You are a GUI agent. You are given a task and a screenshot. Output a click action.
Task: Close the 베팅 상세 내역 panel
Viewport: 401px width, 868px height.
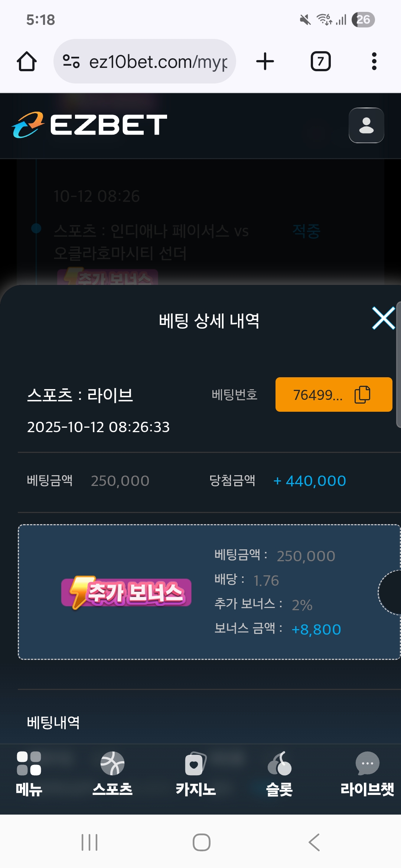click(384, 318)
